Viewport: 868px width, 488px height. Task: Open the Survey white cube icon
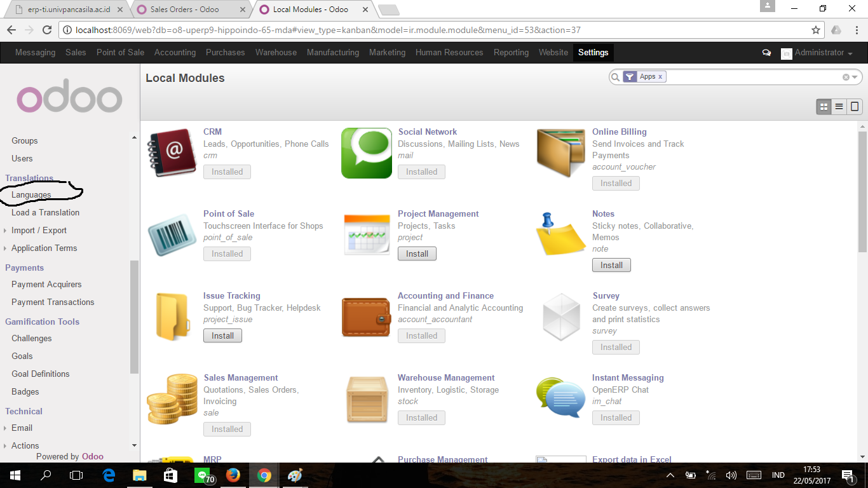click(561, 317)
